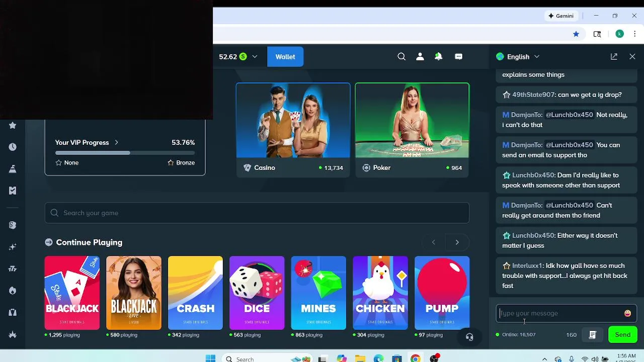Click the search magnifier in top bar

pos(401,57)
